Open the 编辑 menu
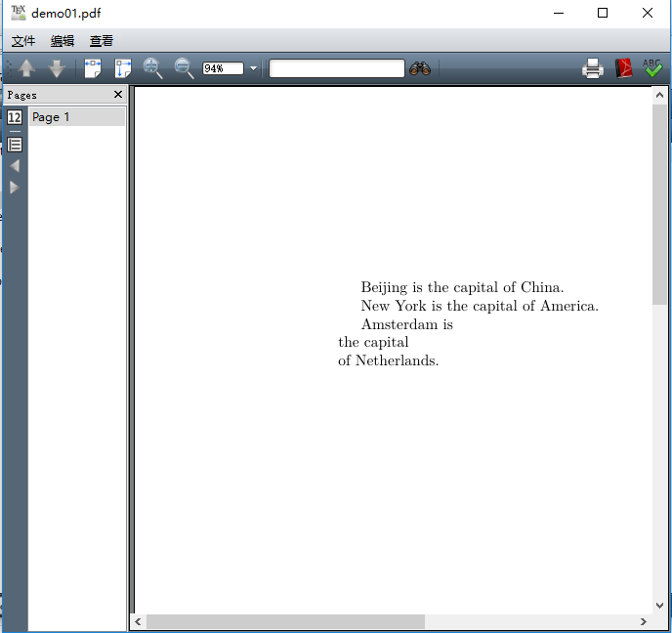Screen dimensions: 672x633 (63, 41)
